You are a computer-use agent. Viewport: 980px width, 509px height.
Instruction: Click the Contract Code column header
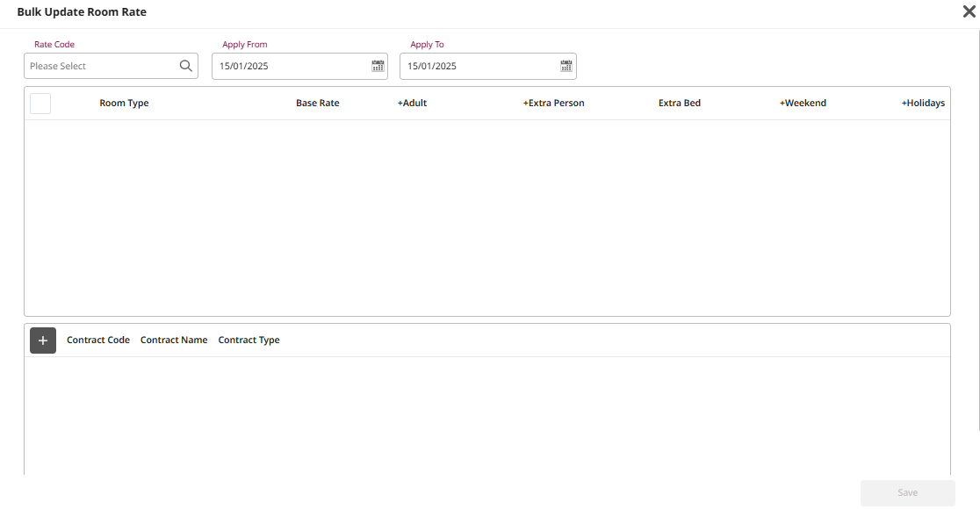pos(98,341)
